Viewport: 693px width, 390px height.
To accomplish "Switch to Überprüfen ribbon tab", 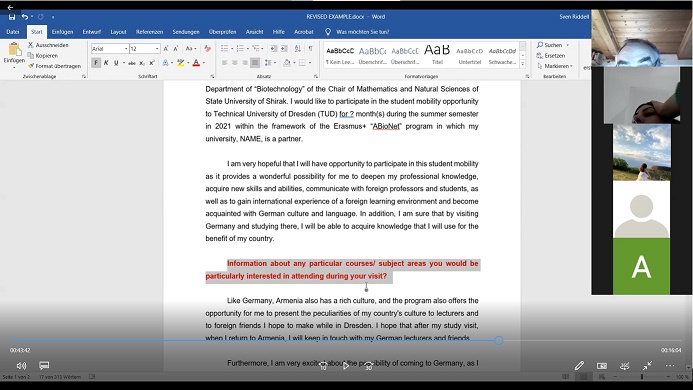I will pos(222,32).
